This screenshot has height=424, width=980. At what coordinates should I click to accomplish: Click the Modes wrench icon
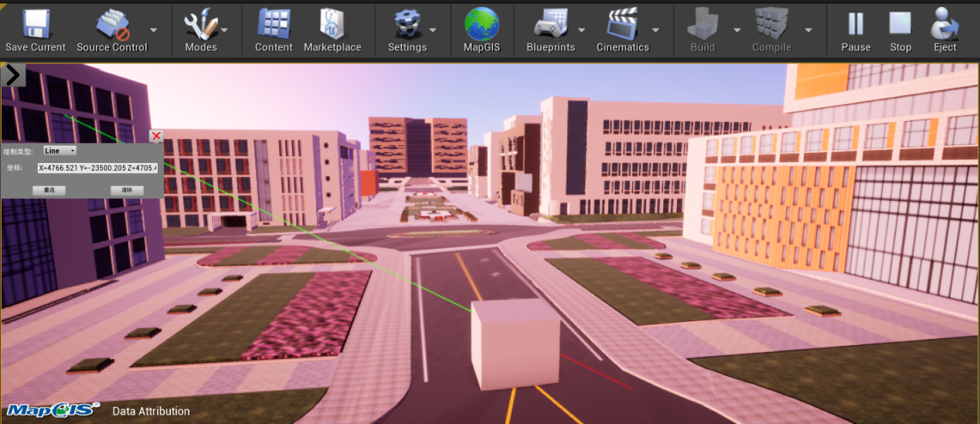pyautogui.click(x=200, y=25)
